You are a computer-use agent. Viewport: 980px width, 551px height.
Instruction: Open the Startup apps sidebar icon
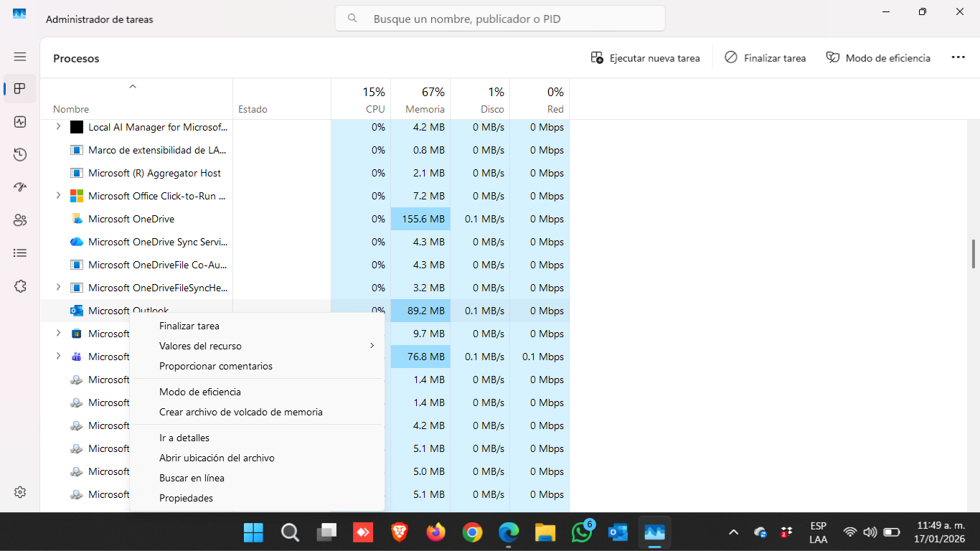pos(20,187)
